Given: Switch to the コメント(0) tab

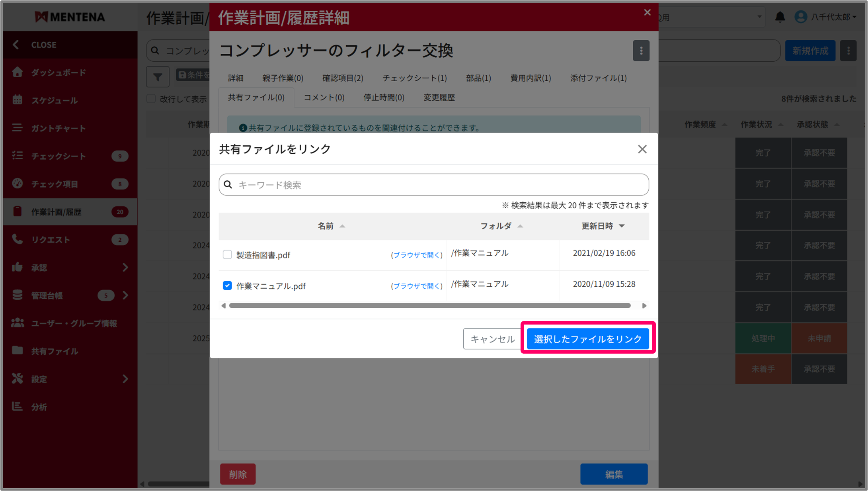Looking at the screenshot, I should (324, 98).
